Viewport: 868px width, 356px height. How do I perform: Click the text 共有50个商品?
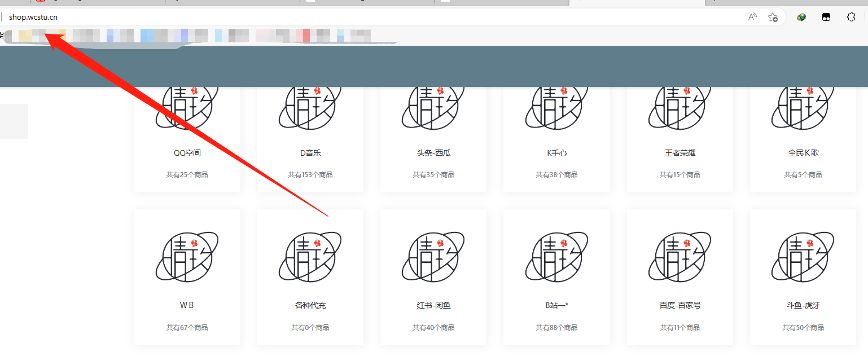pos(803,328)
